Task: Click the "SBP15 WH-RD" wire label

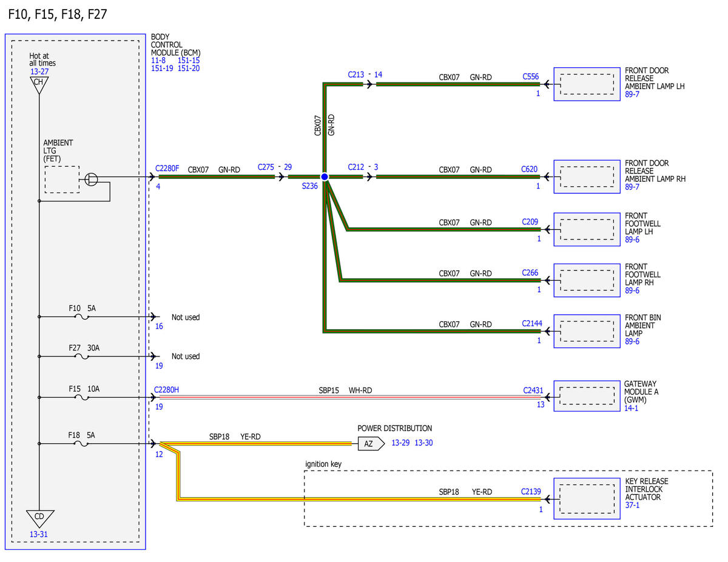Action: click(x=346, y=390)
